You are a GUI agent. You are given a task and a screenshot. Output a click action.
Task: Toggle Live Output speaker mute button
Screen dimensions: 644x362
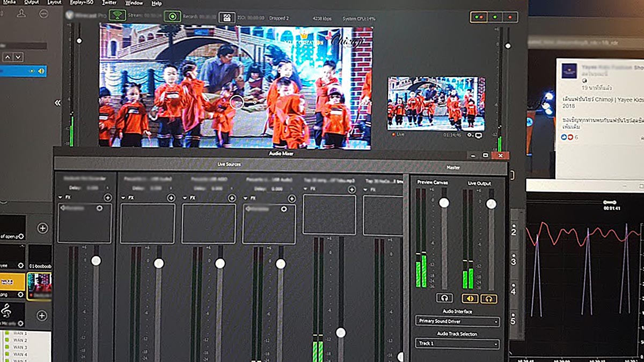click(470, 299)
